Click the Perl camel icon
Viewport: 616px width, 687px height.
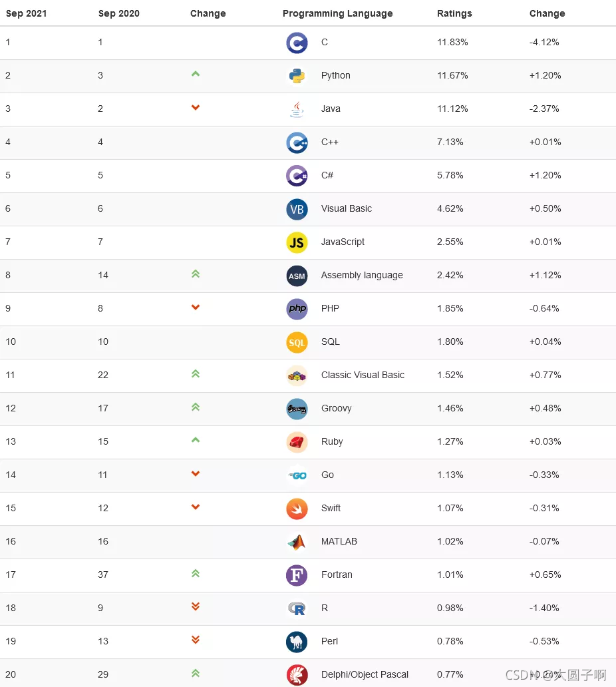pyautogui.click(x=297, y=642)
